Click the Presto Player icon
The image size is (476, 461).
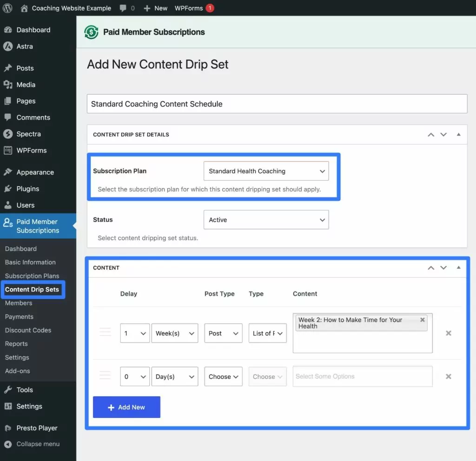point(8,428)
